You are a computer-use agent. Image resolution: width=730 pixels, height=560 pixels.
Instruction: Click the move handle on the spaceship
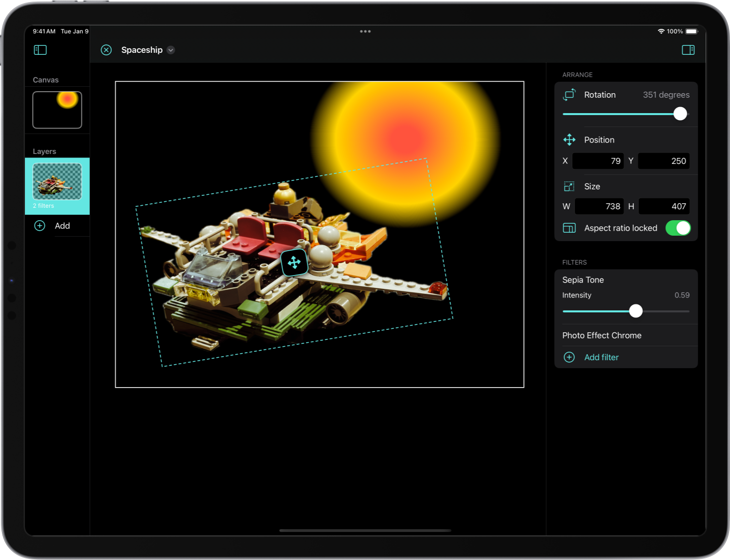294,263
